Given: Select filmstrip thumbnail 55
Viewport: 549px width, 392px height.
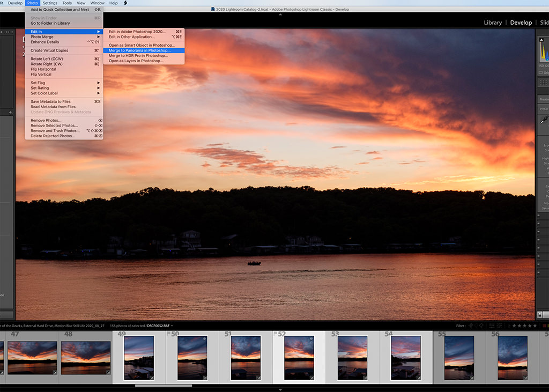Looking at the screenshot, I should (459, 358).
